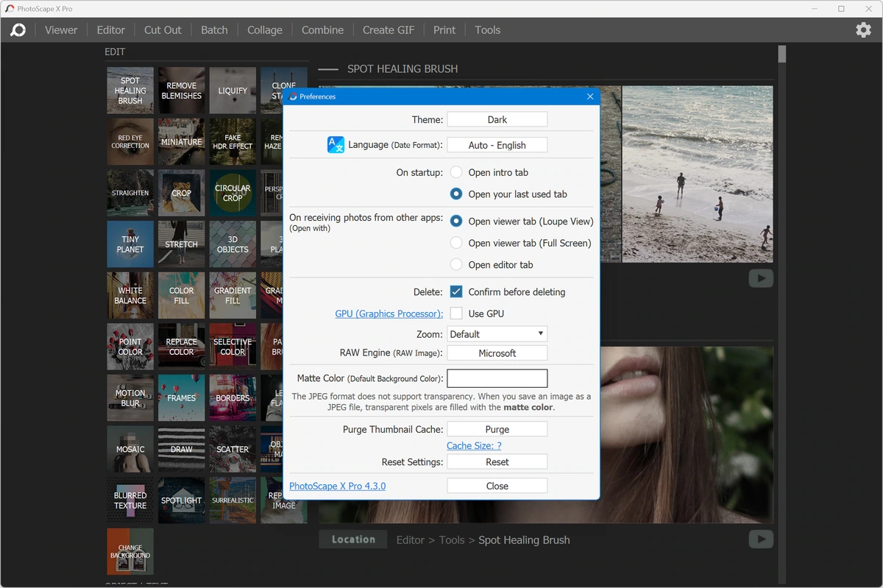Choose the Straighten tool tile

coord(130,193)
